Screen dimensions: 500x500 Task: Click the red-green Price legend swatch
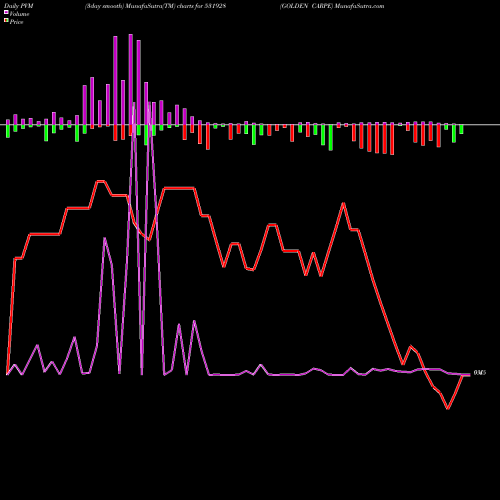click(x=6, y=20)
